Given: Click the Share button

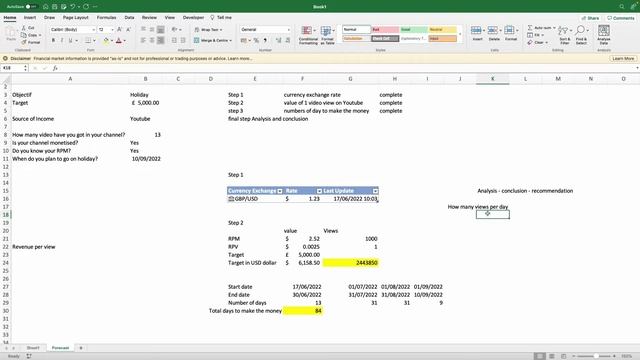Looking at the screenshot, I should [x=590, y=18].
